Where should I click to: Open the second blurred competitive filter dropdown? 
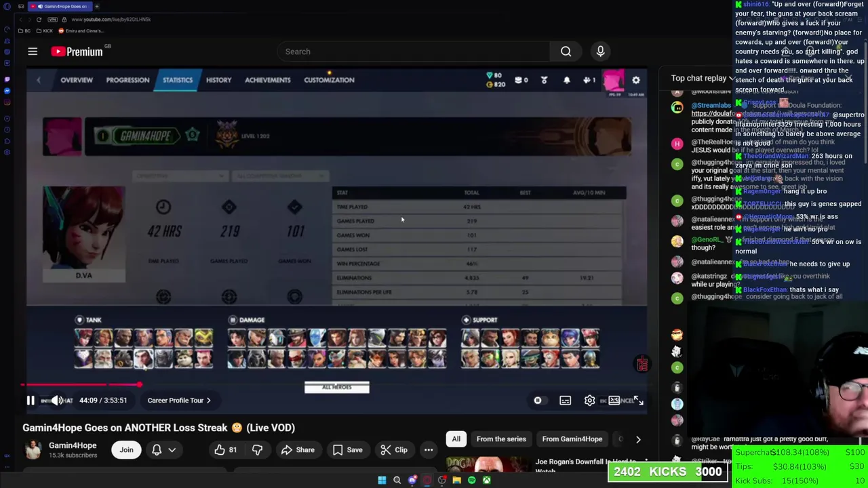tap(281, 176)
